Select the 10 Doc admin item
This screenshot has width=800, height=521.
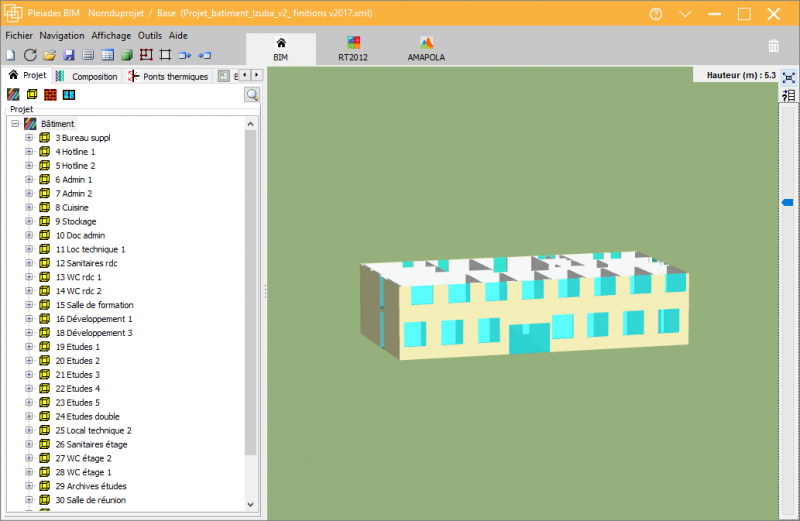click(80, 235)
